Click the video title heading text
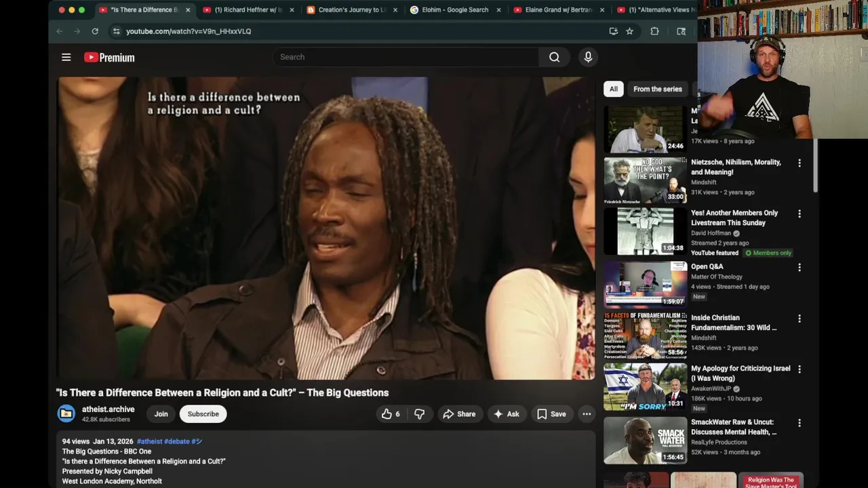The width and height of the screenshot is (868, 488). click(222, 392)
